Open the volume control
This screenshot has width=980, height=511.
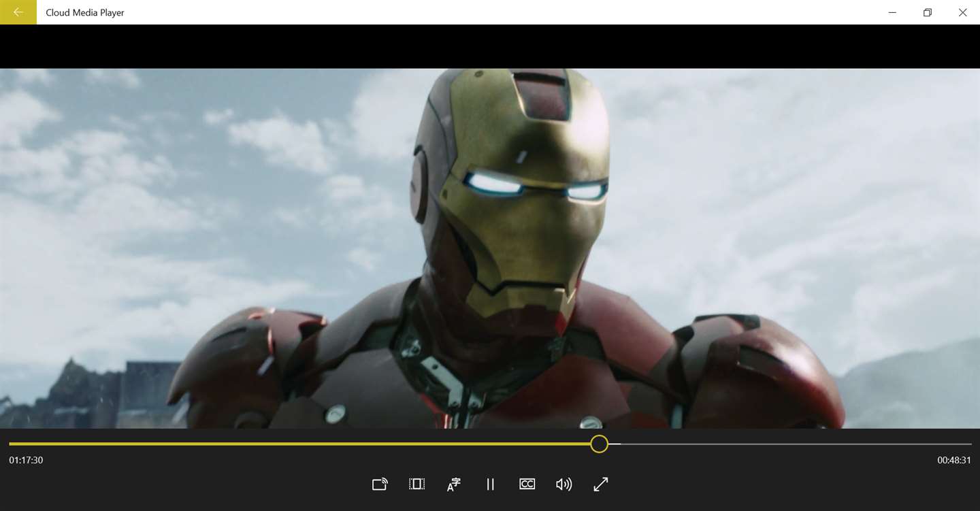tap(563, 484)
